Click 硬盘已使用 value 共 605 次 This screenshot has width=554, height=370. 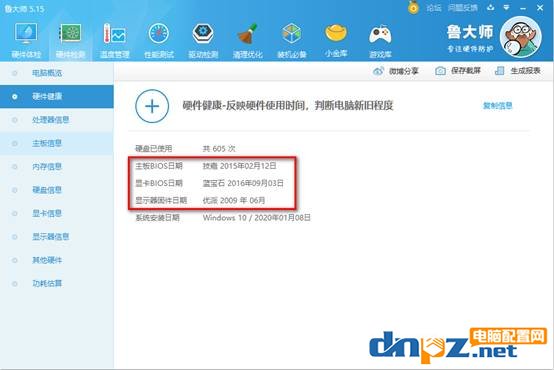pos(219,148)
